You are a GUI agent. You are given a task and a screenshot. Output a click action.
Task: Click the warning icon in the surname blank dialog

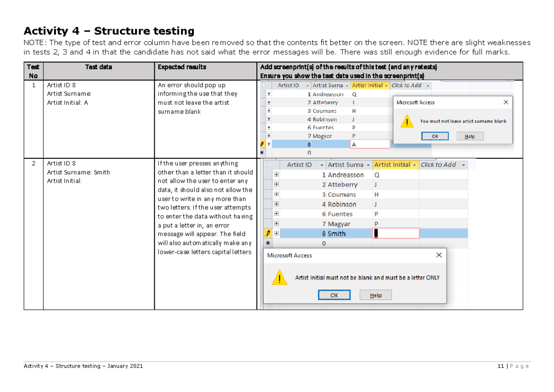[407, 121]
